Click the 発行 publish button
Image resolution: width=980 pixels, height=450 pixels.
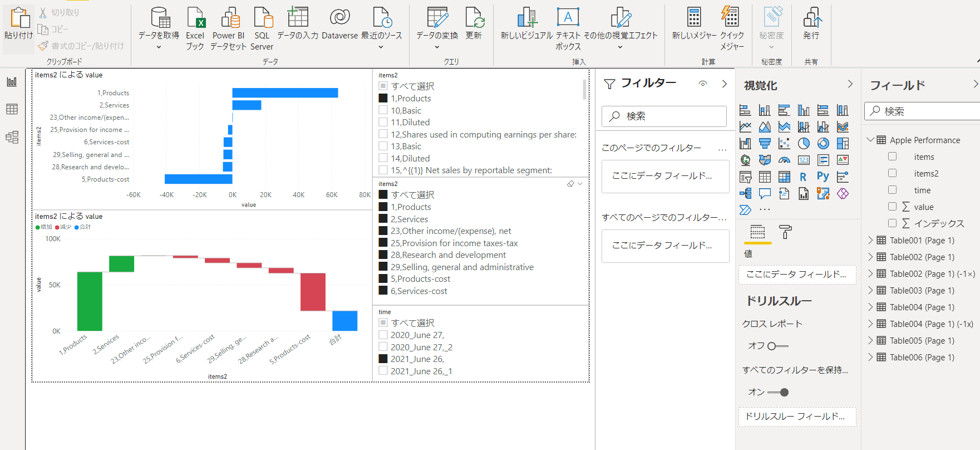click(811, 23)
